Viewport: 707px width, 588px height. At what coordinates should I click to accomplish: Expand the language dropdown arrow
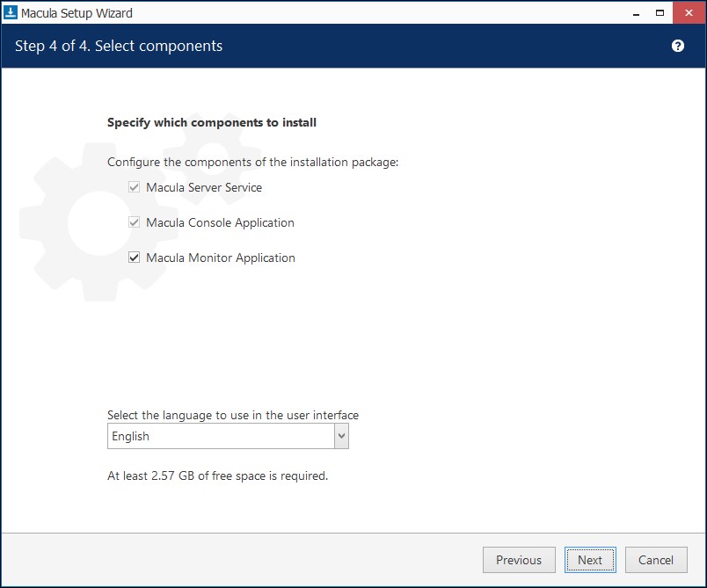341,436
